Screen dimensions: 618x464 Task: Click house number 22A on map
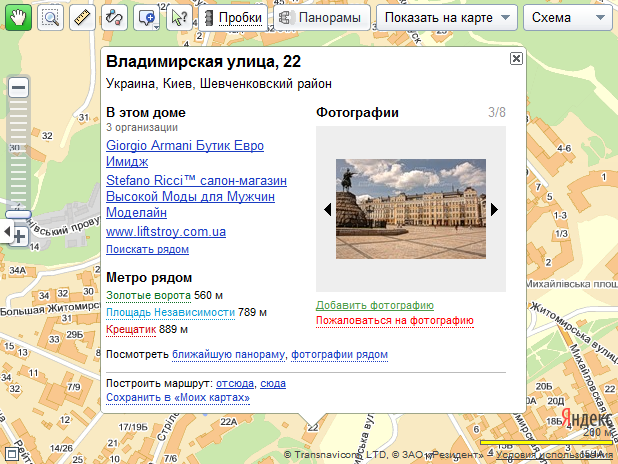[229, 422]
